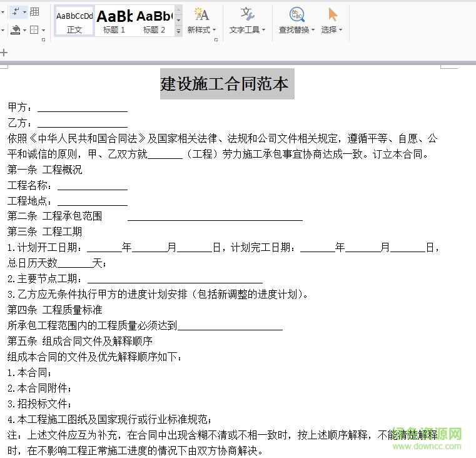The image size is (476, 458).
Task: Apply the 标题 1 heading style
Action: [x=114, y=21]
